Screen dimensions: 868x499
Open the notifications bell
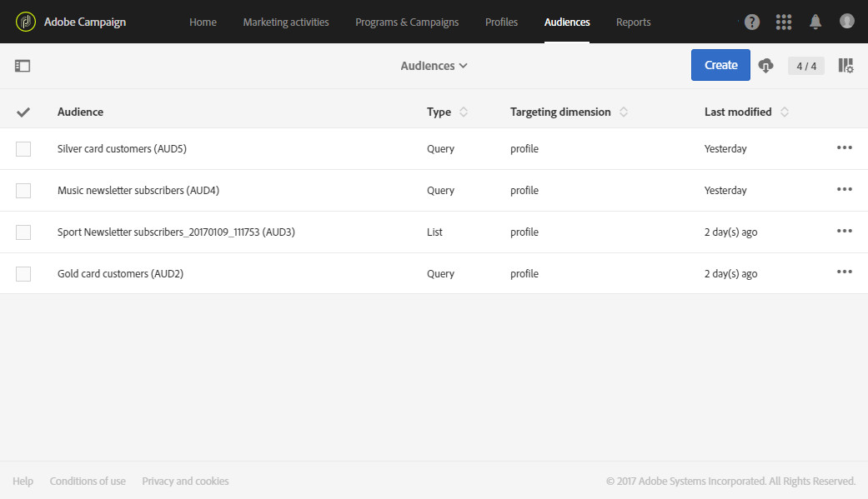pyautogui.click(x=815, y=22)
